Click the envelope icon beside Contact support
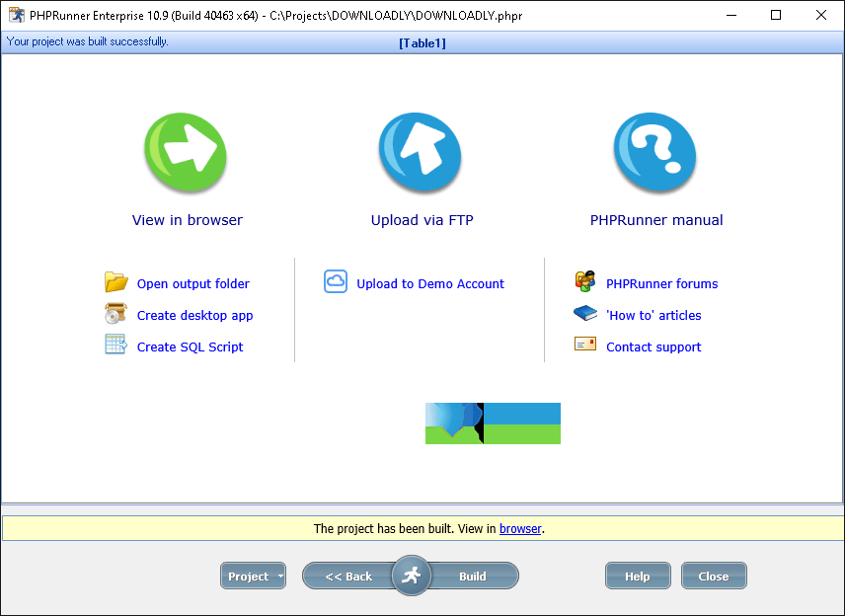The width and height of the screenshot is (845, 616). point(585,344)
